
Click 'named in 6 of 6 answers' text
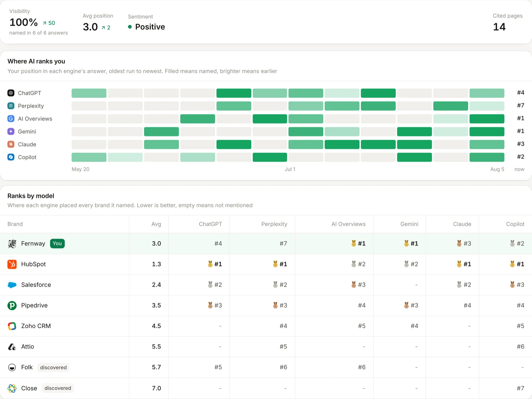[x=39, y=33]
